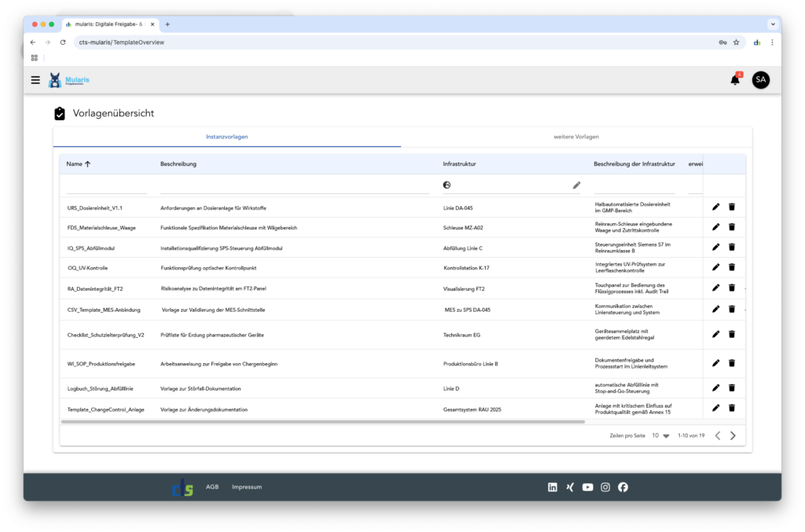Delete the Logbuch_Störung_Abfülllinie template
The width and height of the screenshot is (805, 532).
tap(732, 387)
